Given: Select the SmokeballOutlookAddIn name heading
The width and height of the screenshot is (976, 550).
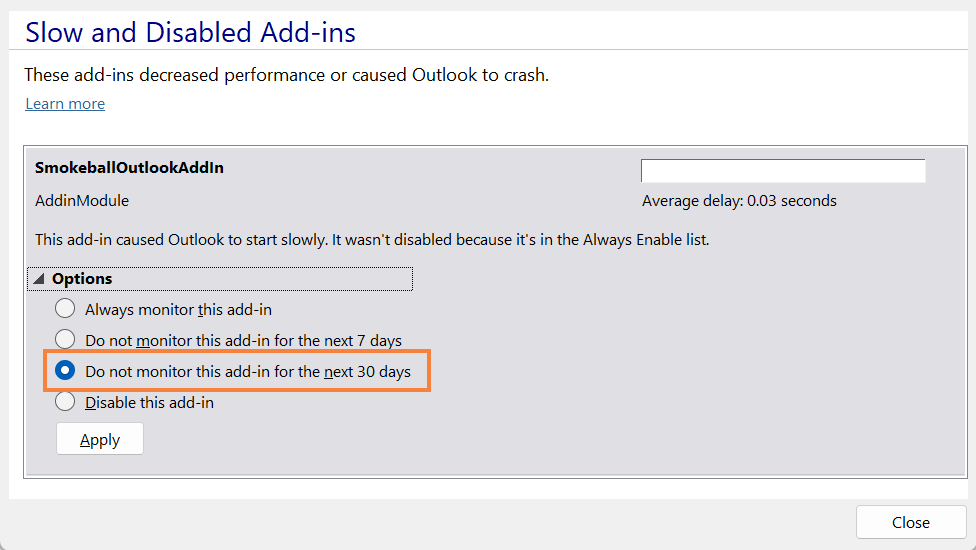Looking at the screenshot, I should coord(129,168).
